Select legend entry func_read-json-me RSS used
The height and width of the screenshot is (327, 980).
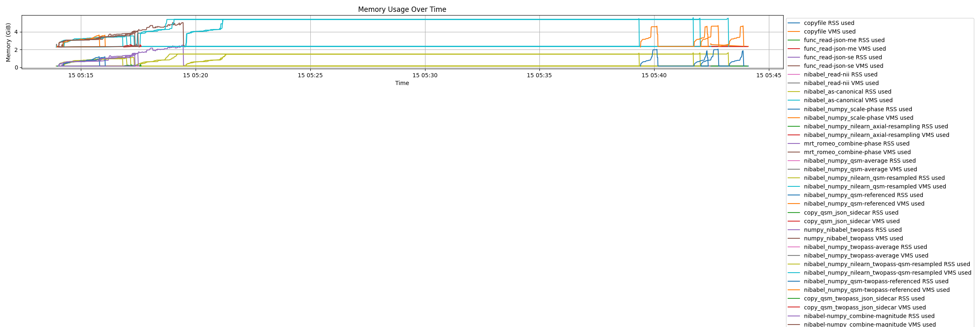click(x=836, y=40)
